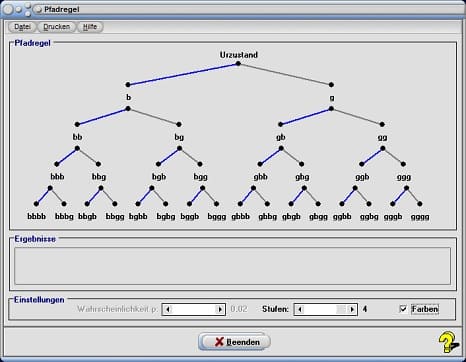Click the 'gg' tree label
The height and width of the screenshot is (362, 466).
pos(382,138)
